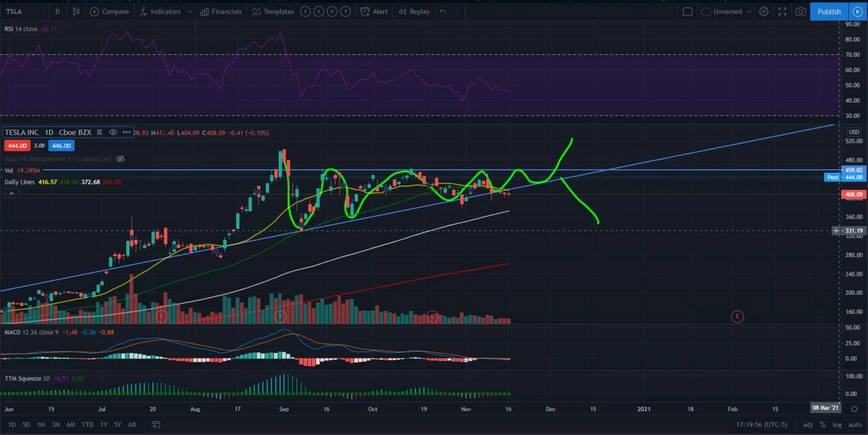Select the 1M time range
This screenshot has height=435, width=868.
pos(41,425)
